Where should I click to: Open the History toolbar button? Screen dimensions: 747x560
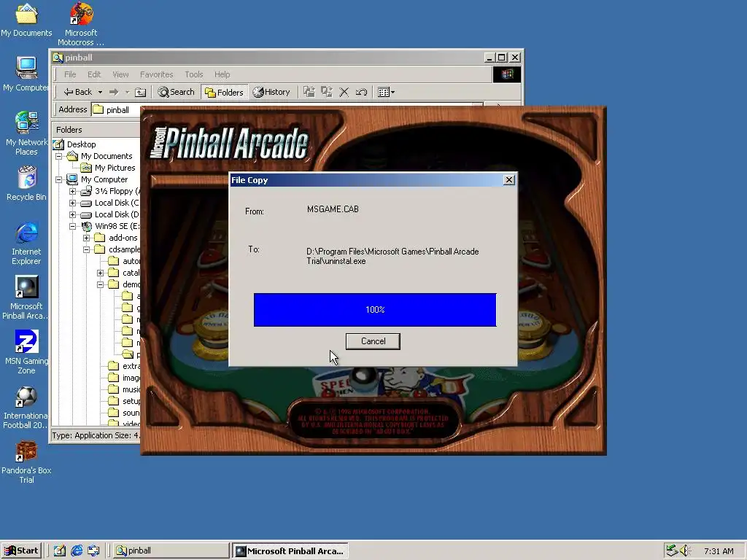tap(271, 92)
